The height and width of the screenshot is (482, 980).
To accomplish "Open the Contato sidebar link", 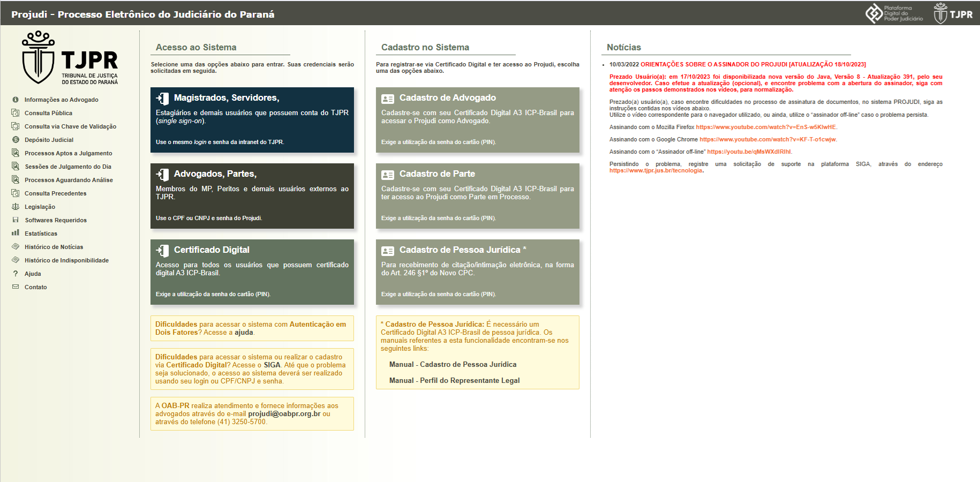I will coord(36,287).
